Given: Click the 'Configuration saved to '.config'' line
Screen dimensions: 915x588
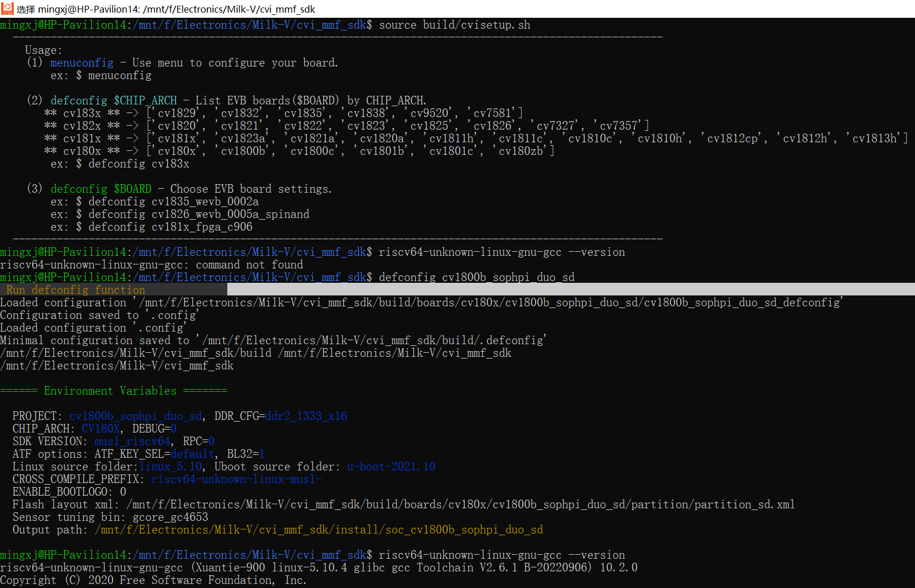Looking at the screenshot, I should tap(99, 316).
